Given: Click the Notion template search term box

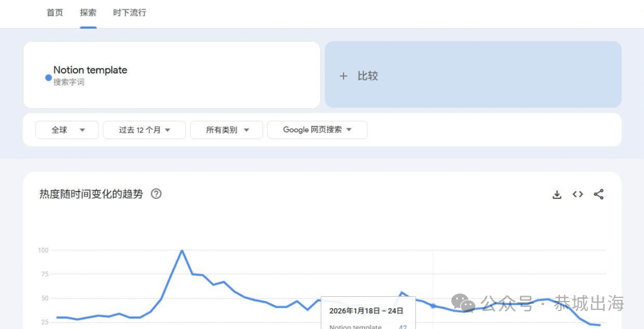Looking at the screenshot, I should 172,75.
